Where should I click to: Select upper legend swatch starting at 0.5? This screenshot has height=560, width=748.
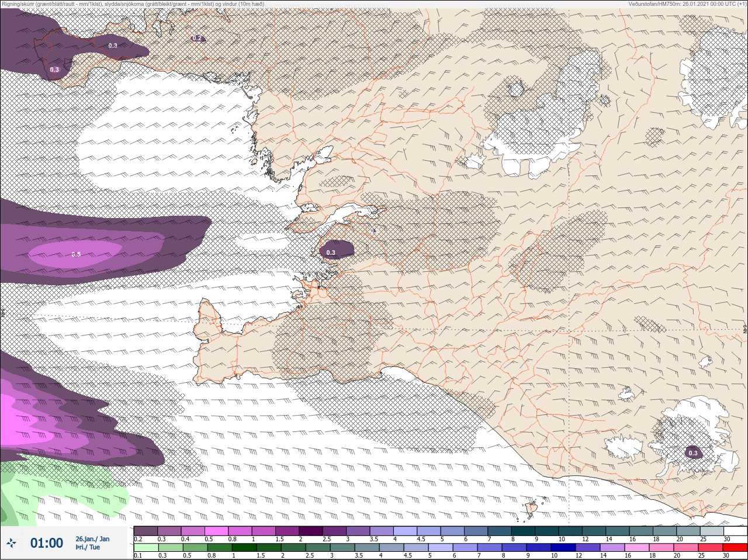pos(216,531)
